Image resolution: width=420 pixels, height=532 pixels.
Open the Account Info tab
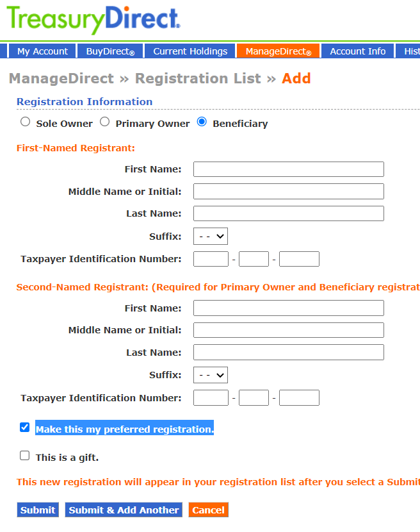tap(357, 51)
